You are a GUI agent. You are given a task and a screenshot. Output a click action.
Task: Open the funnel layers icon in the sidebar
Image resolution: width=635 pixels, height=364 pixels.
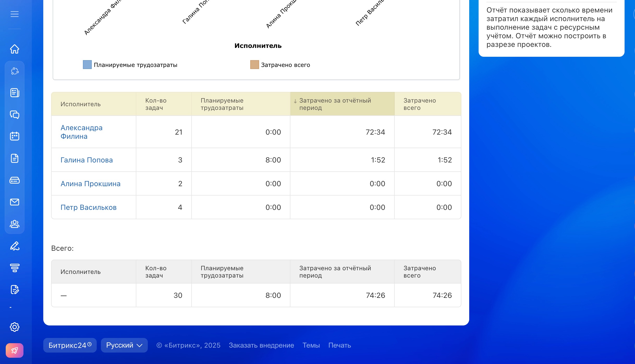pos(15,268)
